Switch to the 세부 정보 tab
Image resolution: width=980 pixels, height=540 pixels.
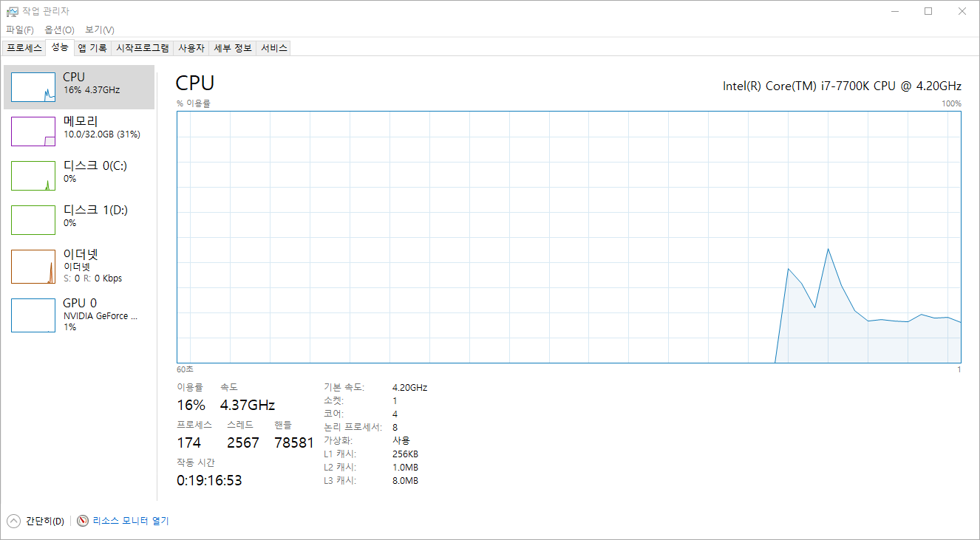tap(232, 48)
